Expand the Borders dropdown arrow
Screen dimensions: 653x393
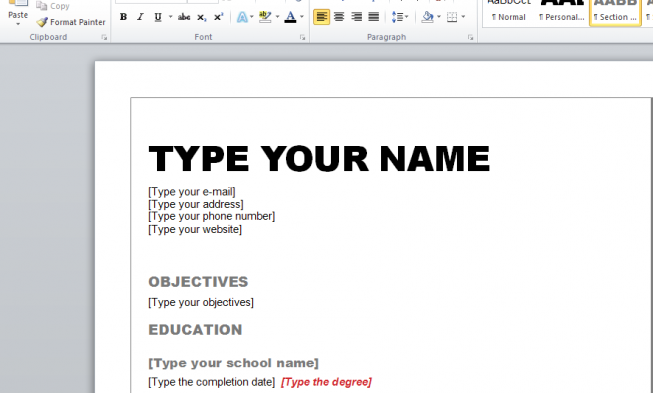click(463, 17)
